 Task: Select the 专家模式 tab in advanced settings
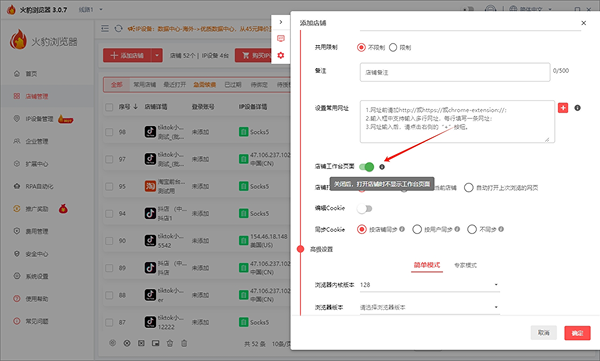click(465, 265)
